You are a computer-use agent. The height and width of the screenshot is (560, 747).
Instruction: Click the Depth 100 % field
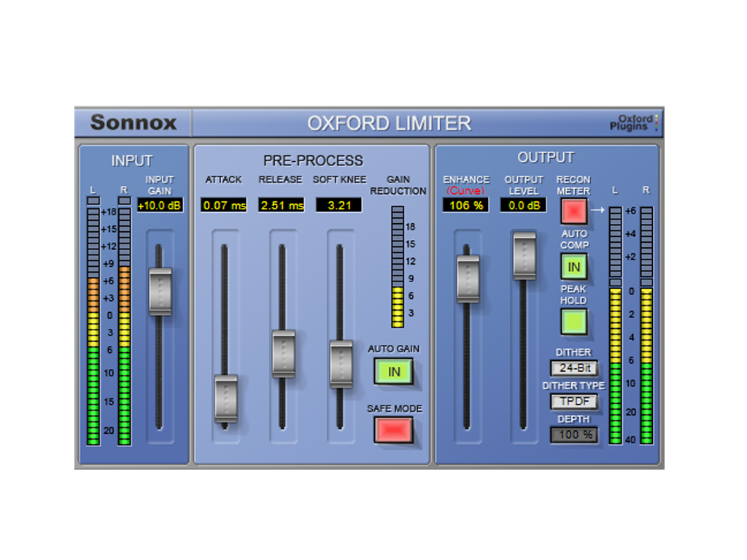573,435
